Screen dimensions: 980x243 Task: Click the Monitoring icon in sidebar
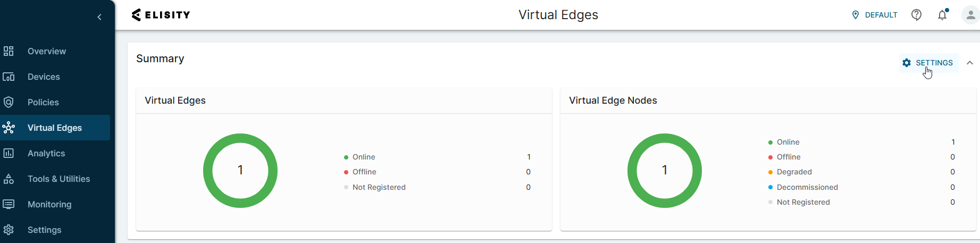9,204
